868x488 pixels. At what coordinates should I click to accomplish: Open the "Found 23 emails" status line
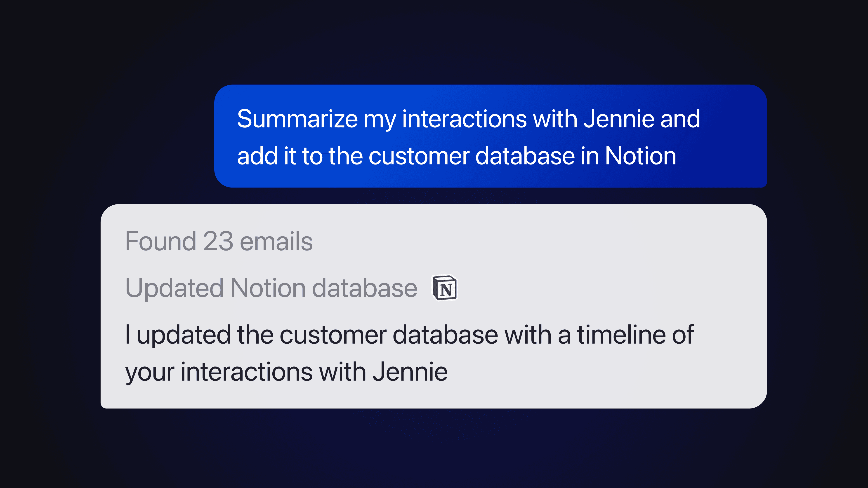tap(219, 242)
